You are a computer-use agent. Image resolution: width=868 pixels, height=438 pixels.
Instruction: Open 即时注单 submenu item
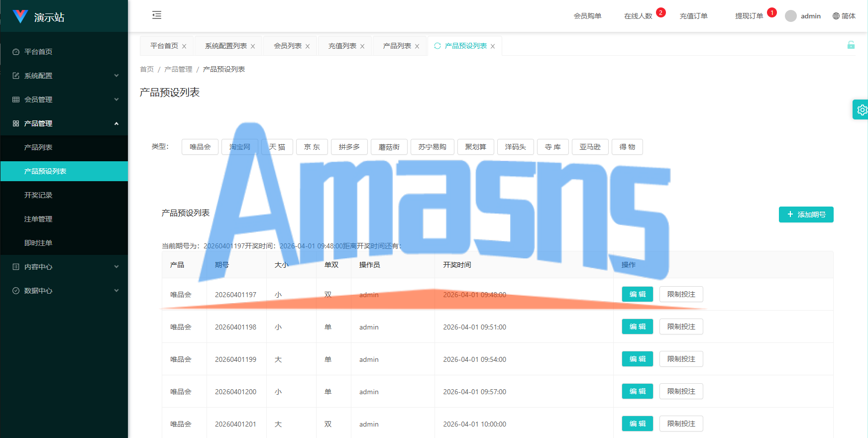[x=64, y=243]
